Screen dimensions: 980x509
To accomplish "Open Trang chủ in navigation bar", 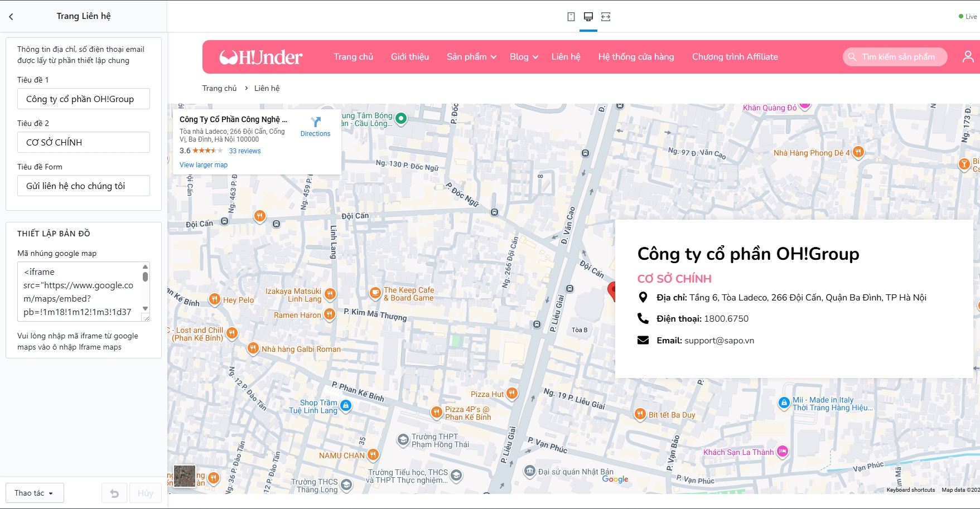I will coord(354,57).
